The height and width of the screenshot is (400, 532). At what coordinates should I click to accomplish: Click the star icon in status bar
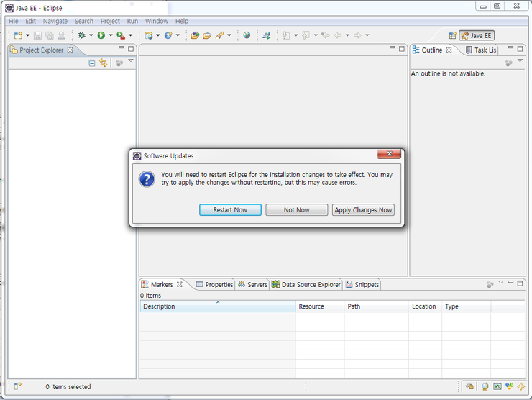point(521,386)
